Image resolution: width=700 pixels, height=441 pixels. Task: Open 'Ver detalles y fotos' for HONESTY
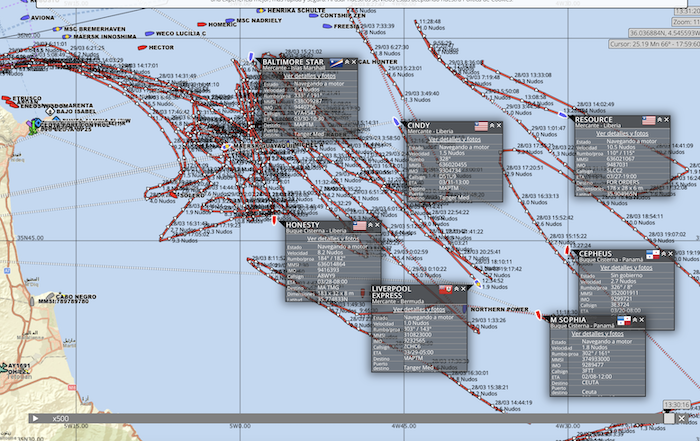[333, 239]
